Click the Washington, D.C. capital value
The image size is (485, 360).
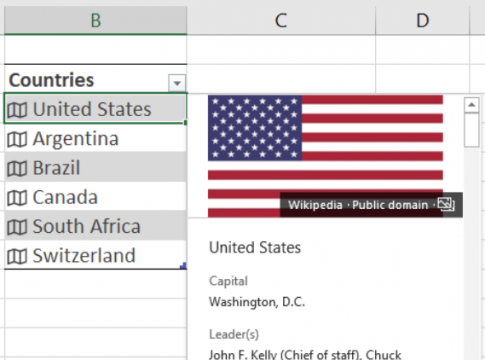click(x=257, y=302)
